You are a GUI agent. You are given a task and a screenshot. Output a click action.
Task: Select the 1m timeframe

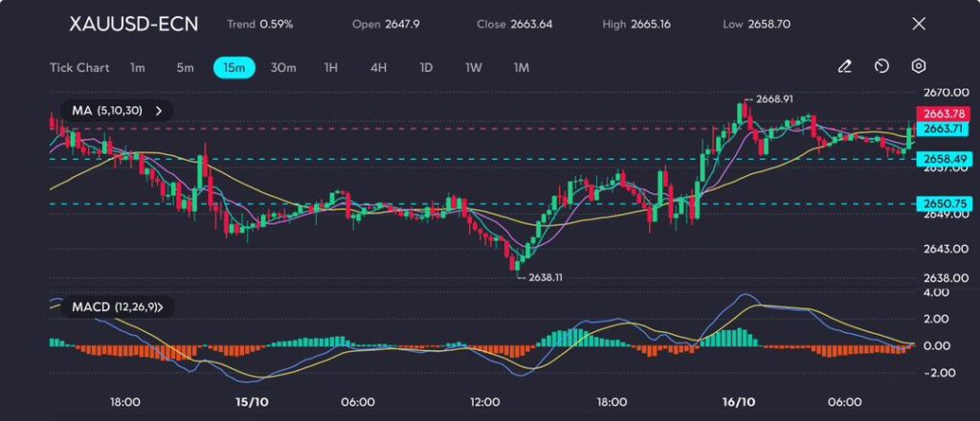pos(138,68)
